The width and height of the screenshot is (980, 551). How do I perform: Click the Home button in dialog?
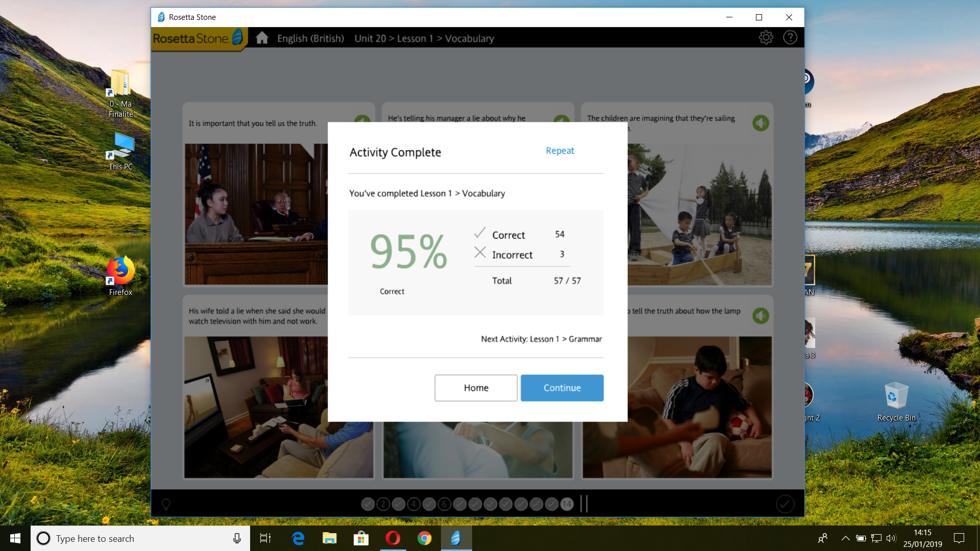click(x=476, y=388)
